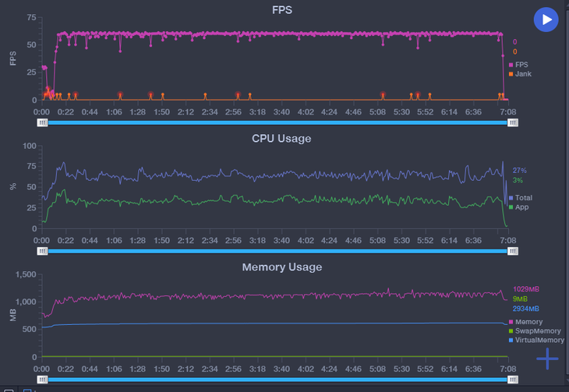Click the blue range bar under CPU chart

click(277, 251)
